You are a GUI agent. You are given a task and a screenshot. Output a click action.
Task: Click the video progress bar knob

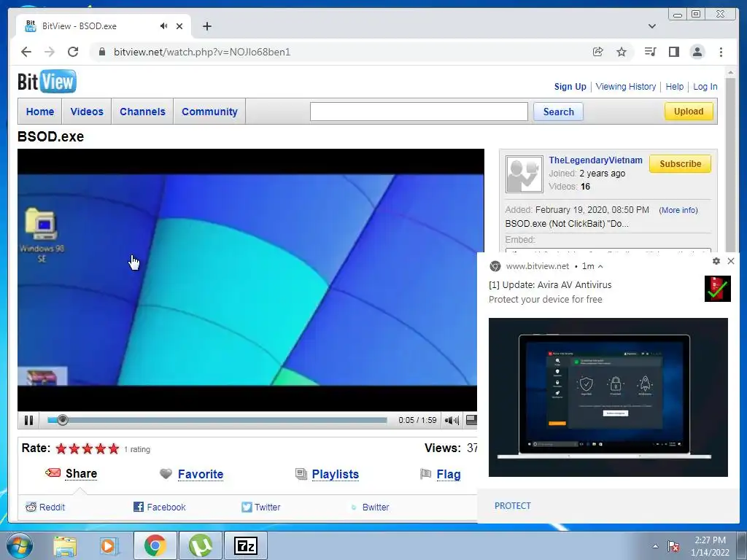63,420
